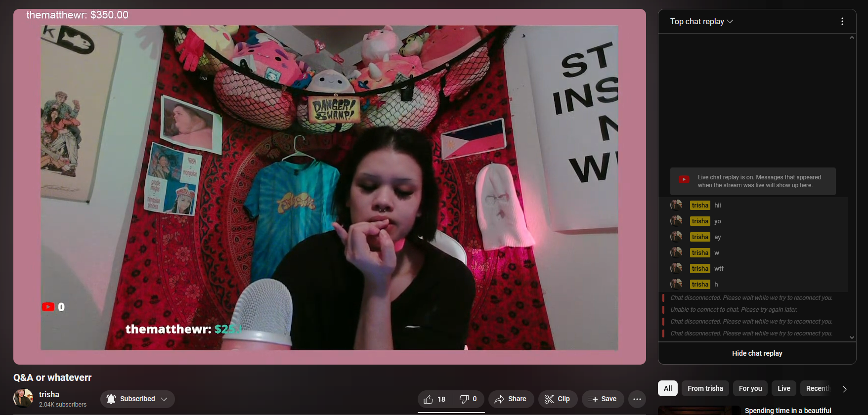Image resolution: width=868 pixels, height=415 pixels.
Task: Select the For you chip
Action: tap(750, 388)
